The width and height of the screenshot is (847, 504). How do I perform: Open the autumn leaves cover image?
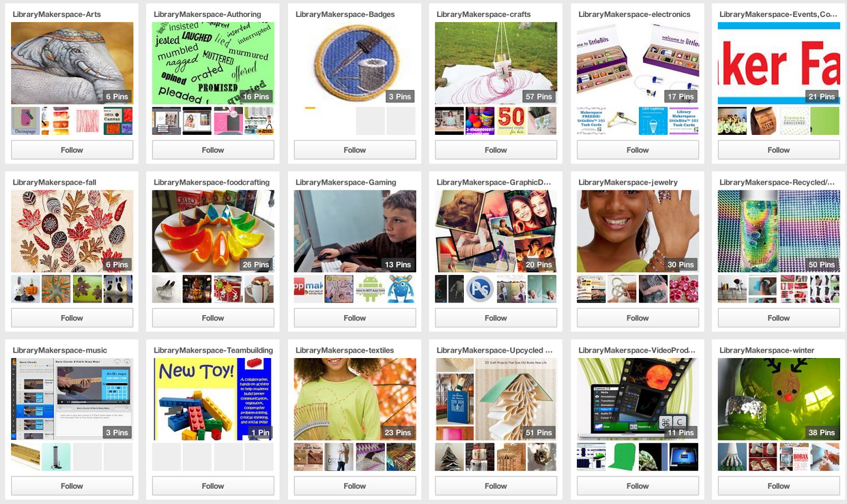pos(72,231)
